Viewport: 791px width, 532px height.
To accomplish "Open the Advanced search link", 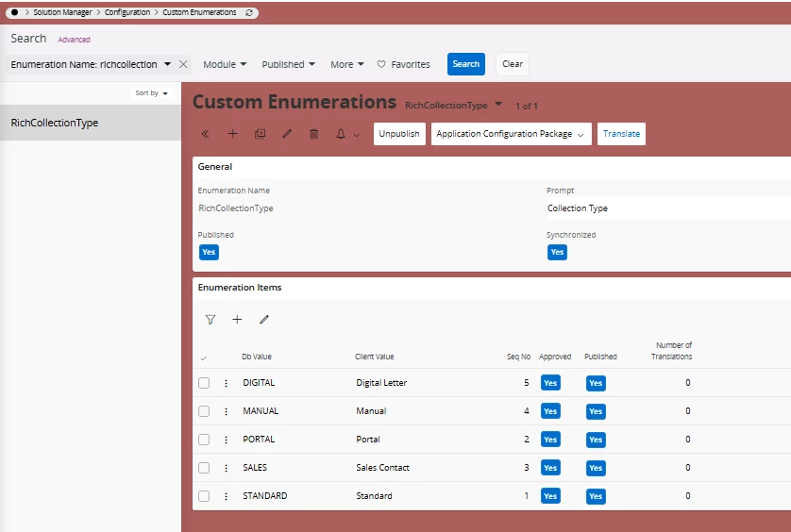I will coord(75,40).
